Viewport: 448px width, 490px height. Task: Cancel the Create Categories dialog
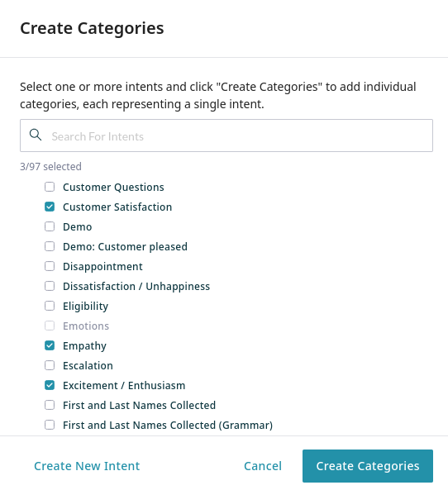(263, 466)
